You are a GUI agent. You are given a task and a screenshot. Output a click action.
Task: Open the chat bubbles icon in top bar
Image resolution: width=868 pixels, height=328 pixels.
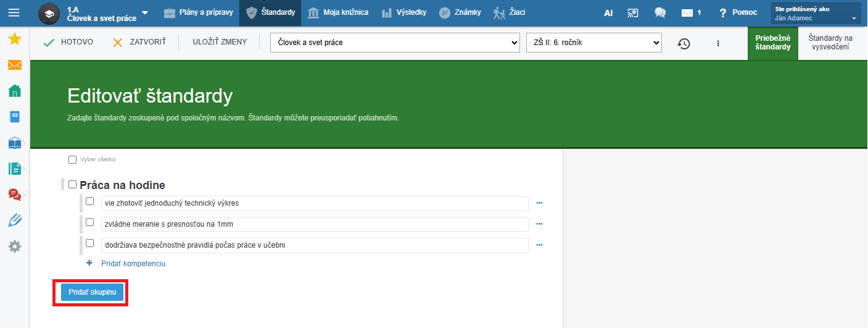[660, 12]
